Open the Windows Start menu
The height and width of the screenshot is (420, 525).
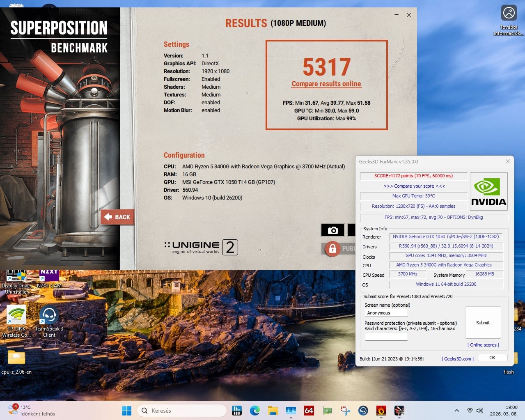click(x=127, y=411)
